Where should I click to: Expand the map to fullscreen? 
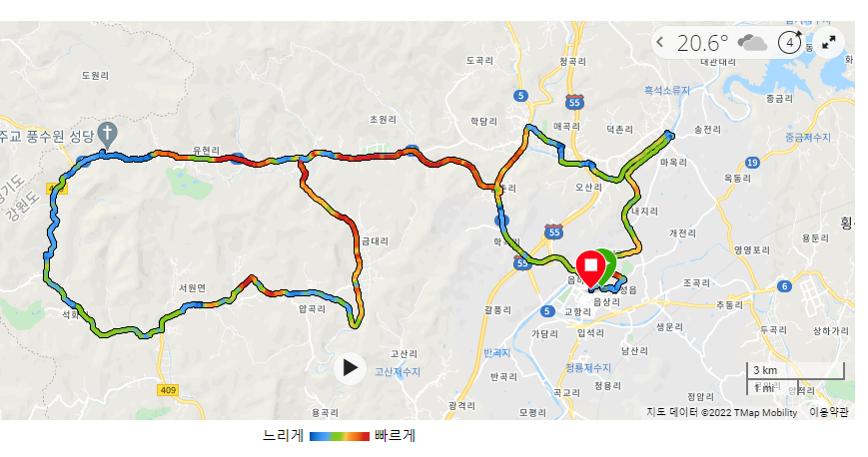pos(829,43)
